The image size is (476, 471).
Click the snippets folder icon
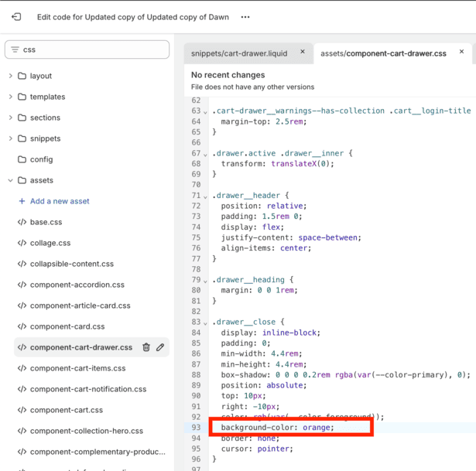click(22, 138)
